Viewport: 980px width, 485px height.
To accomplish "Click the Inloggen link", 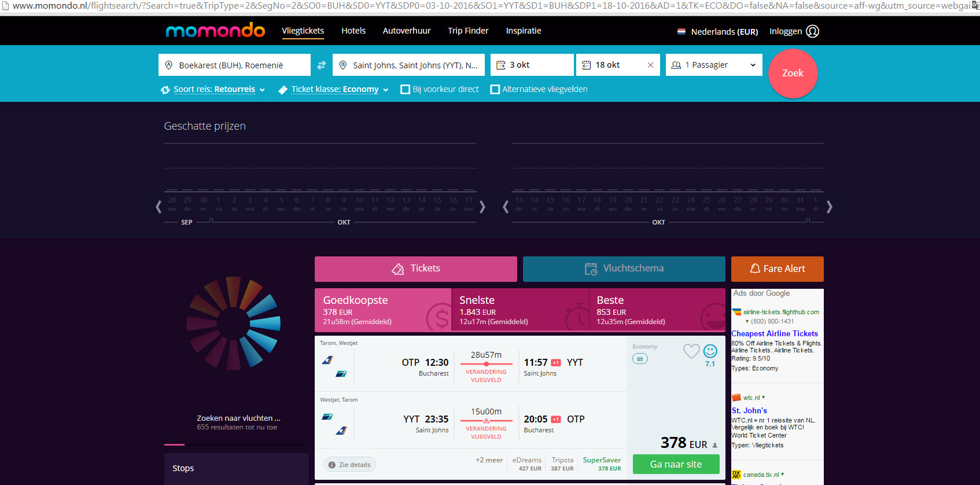I will pos(786,31).
